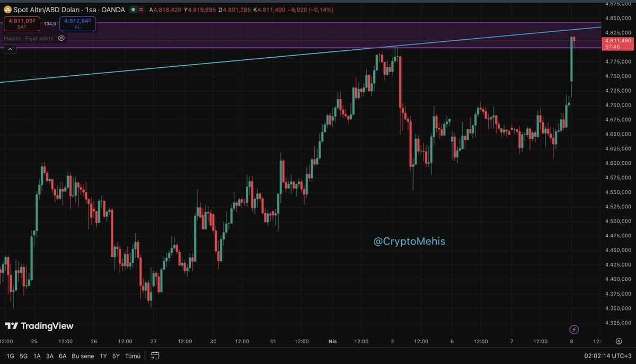Click the SAT sell button 4.811,80
The width and height of the screenshot is (636, 364).
(22, 23)
